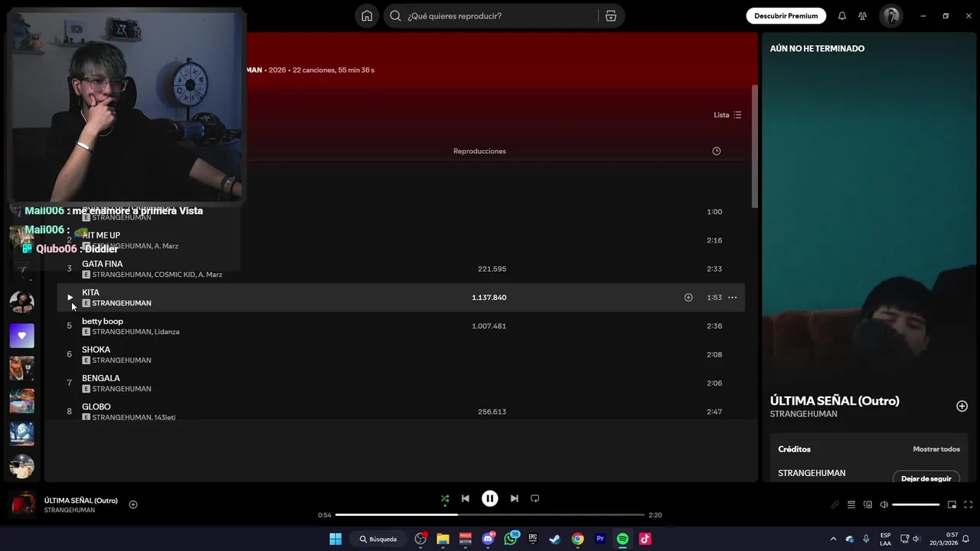The image size is (980, 551).
Task: Toggle shuffle playback
Action: click(445, 499)
